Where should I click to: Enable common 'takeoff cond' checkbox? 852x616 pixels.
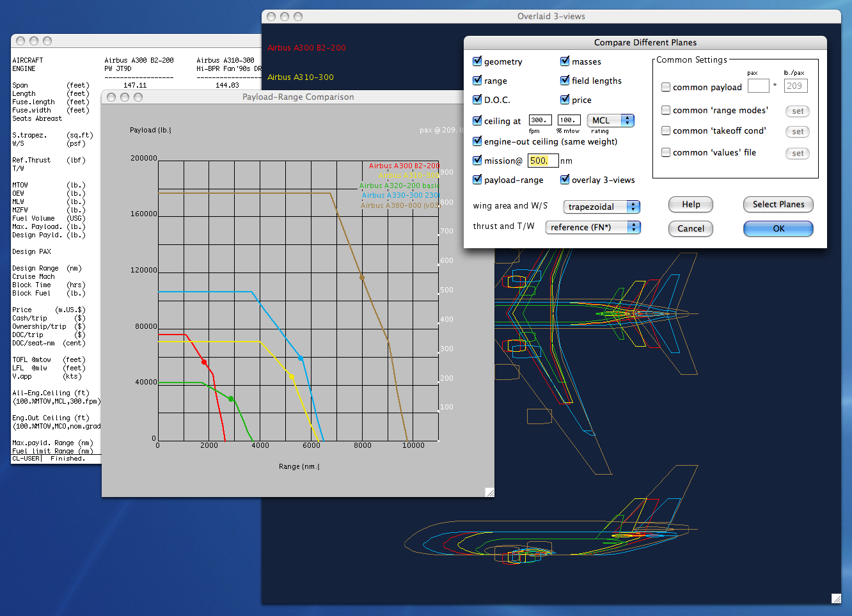666,130
